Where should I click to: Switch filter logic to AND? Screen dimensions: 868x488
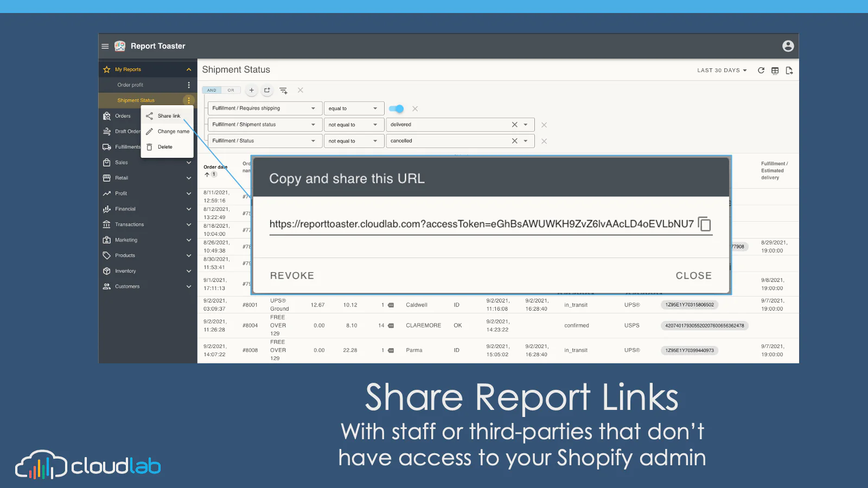click(x=212, y=91)
